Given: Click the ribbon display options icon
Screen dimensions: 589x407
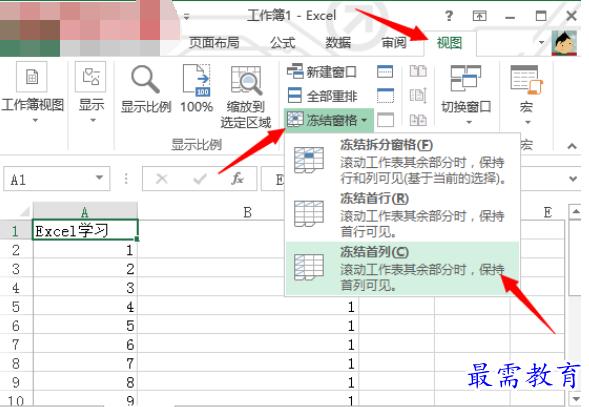Looking at the screenshot, I should click(x=479, y=16).
